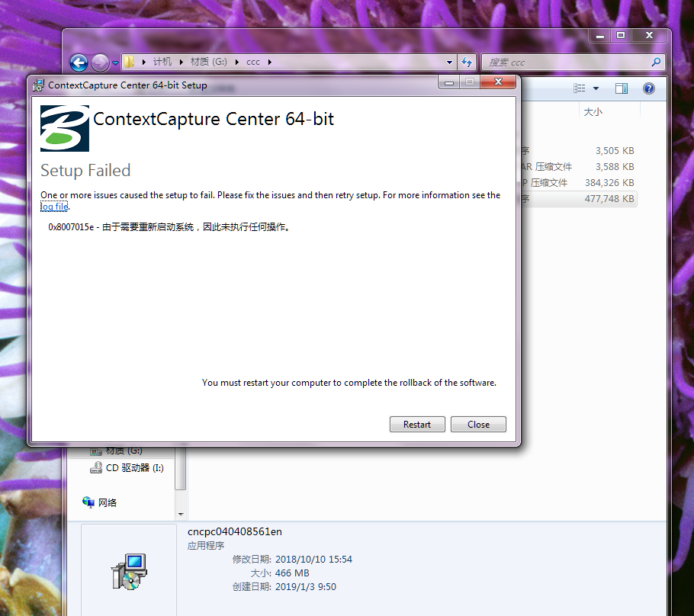Open the view options dropdown arrow

pos(596,88)
